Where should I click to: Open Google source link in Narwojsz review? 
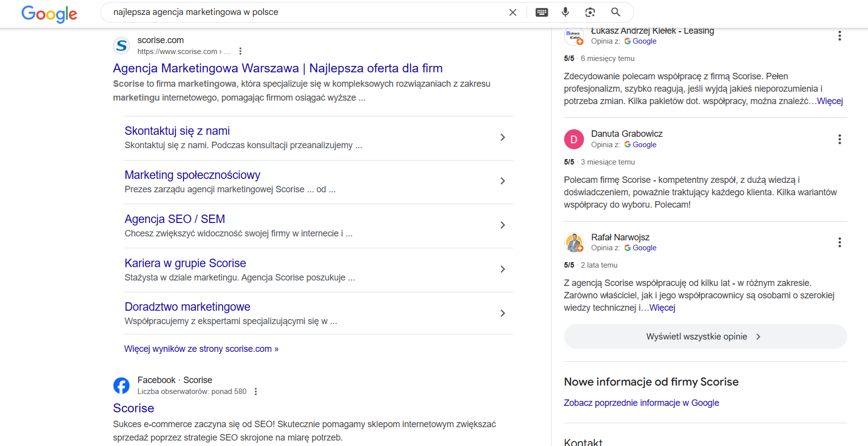point(640,248)
